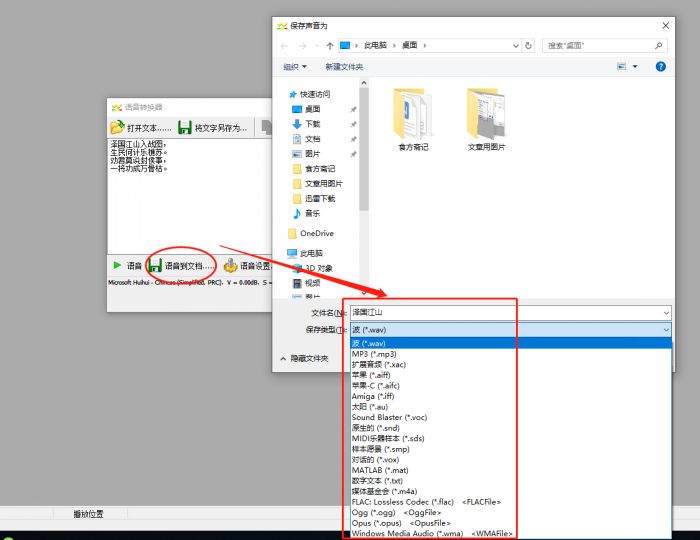Screen dimensions: 700x540
Task: Choose Ogg (*.ogg) format
Action: 511,512
